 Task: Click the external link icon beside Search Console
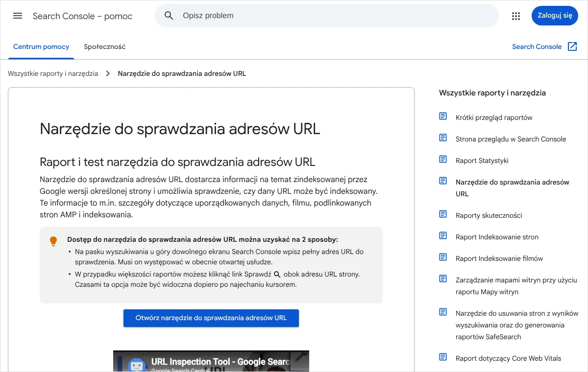(572, 46)
